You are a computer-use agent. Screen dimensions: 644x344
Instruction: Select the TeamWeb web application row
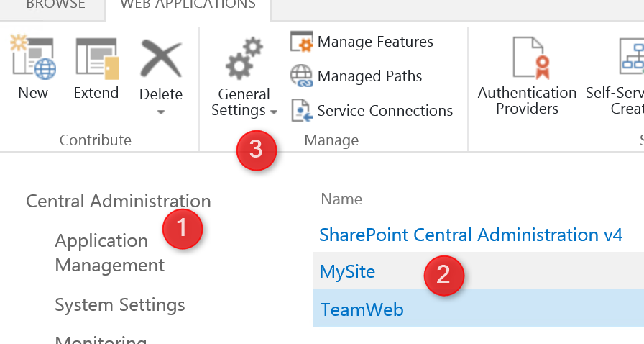(x=479, y=308)
